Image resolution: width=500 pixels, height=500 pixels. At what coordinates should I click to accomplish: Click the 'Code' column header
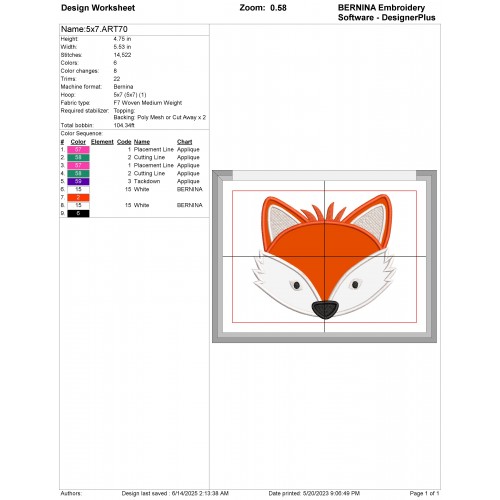tap(124, 142)
